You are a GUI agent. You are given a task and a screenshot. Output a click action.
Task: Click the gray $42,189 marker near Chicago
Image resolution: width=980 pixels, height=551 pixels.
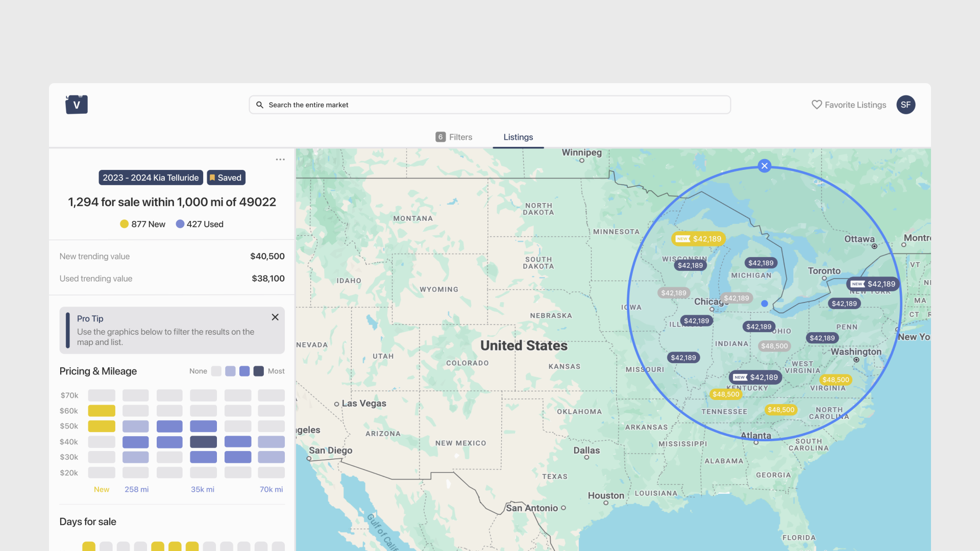click(736, 298)
